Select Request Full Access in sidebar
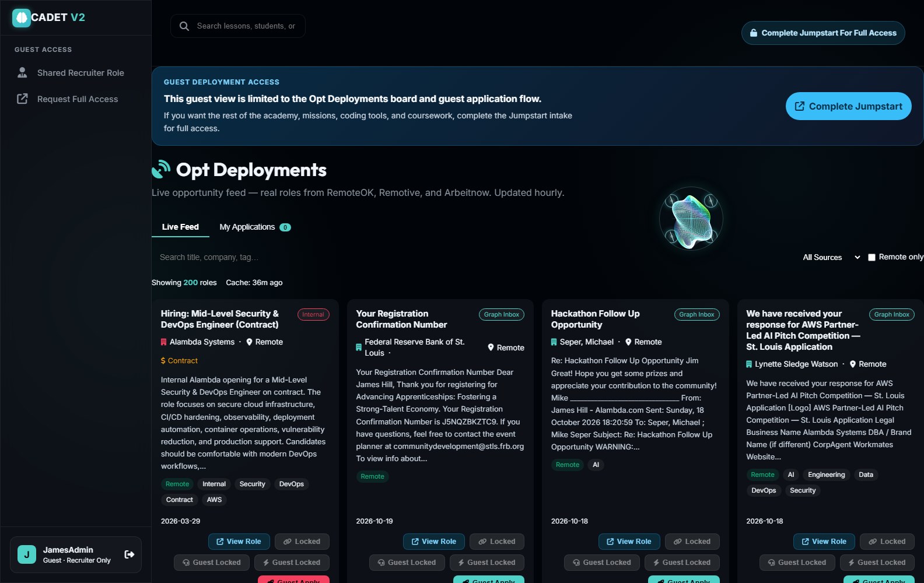 click(76, 99)
